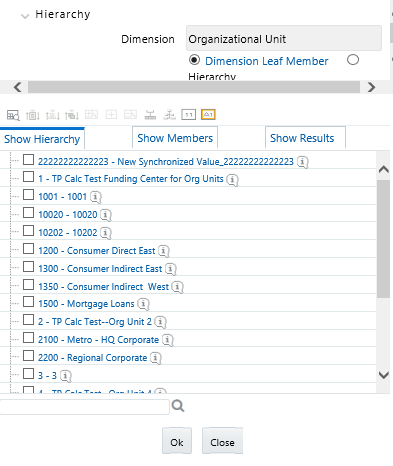Select the Dimension Leaf Member radio button

tap(194, 60)
